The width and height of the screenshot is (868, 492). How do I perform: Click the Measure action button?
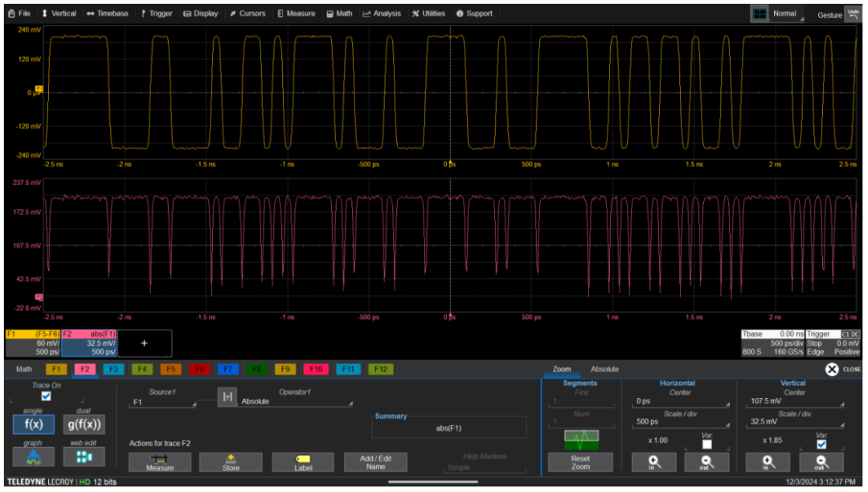(x=160, y=462)
